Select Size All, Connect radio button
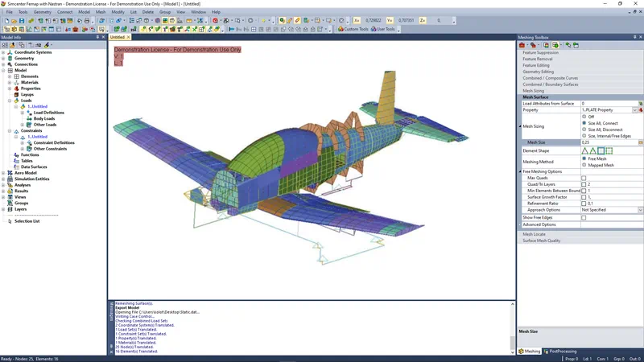Screen dimensions: 644x362 click(584, 123)
